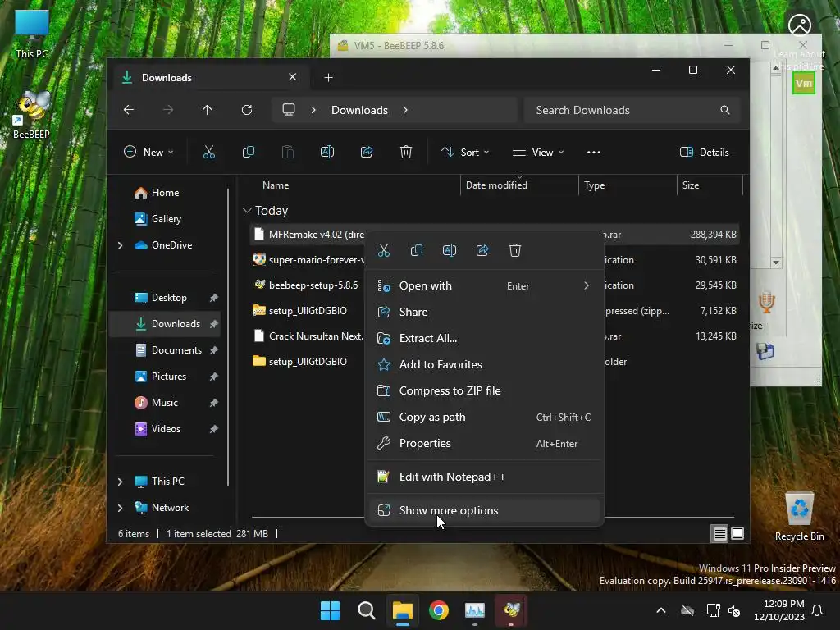Viewport: 840px width, 630px height.
Task: Switch to details list view icon
Action: (719, 533)
